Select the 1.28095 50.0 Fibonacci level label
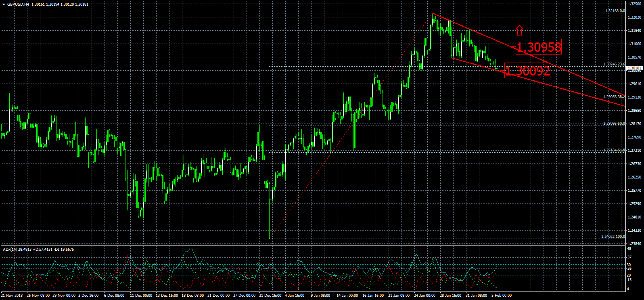The height and width of the screenshot is (300, 644). point(614,124)
